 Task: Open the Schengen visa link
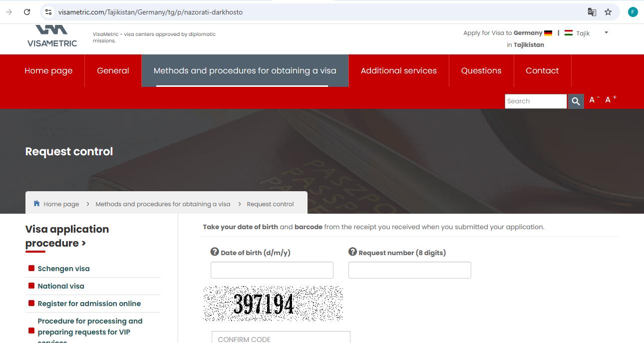pyautogui.click(x=63, y=268)
